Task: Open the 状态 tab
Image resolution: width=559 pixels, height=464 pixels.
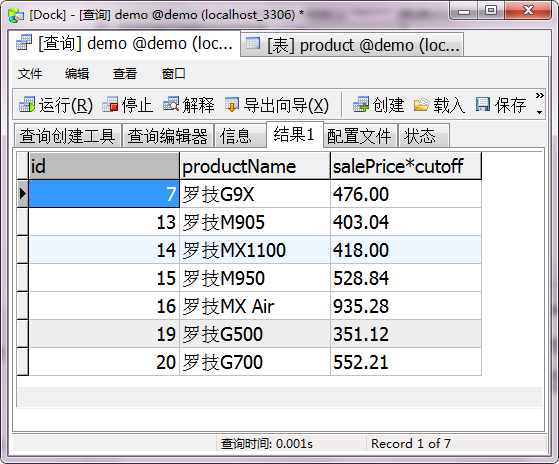Action: click(424, 136)
